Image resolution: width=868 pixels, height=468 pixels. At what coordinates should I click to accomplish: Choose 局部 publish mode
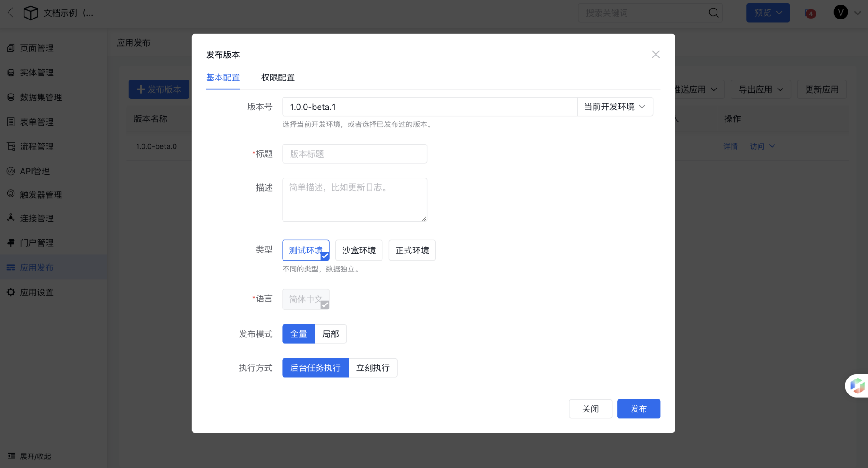(330, 334)
